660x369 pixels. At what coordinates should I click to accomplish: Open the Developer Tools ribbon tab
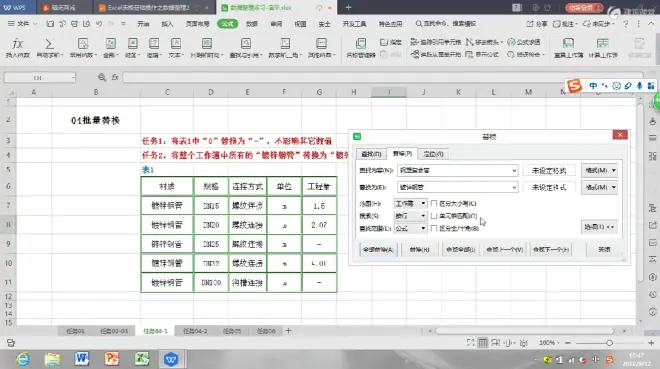pos(354,24)
